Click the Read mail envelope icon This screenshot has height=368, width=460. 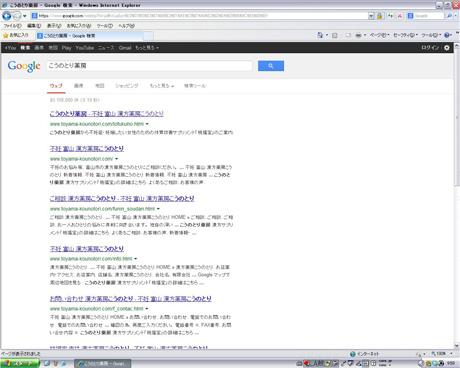(x=348, y=35)
